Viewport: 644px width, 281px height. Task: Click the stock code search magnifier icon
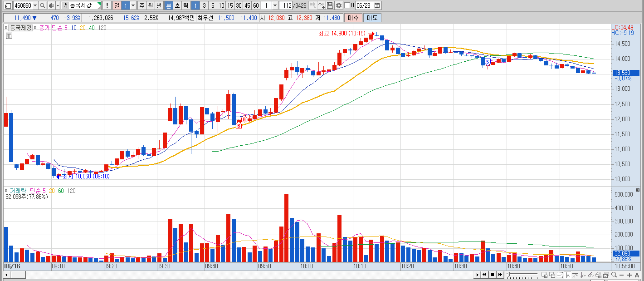pos(42,5)
